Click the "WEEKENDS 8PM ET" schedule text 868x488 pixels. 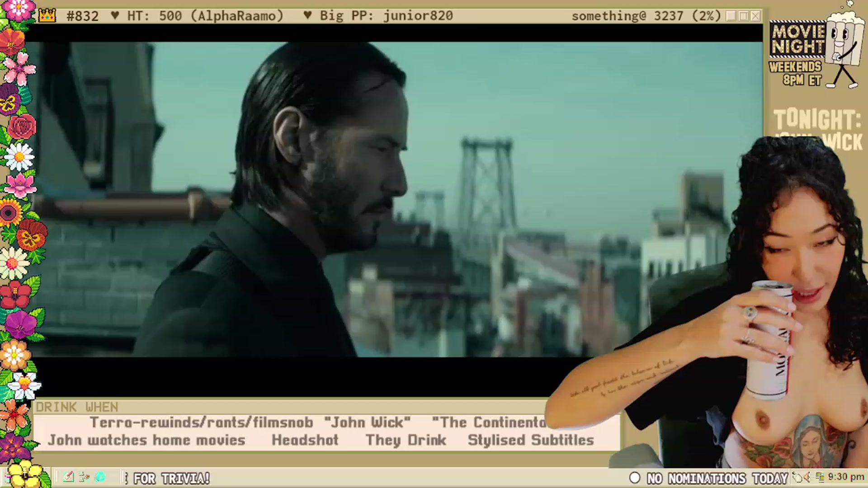(796, 74)
